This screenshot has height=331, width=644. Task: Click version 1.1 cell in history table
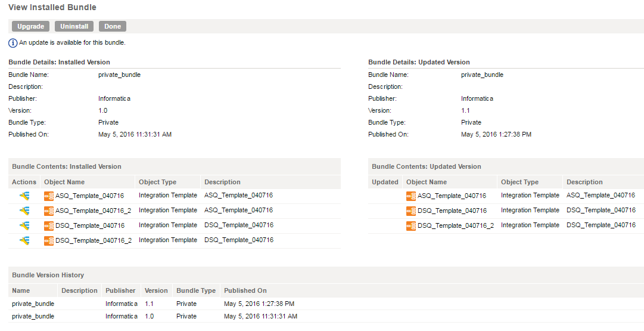coord(149,304)
